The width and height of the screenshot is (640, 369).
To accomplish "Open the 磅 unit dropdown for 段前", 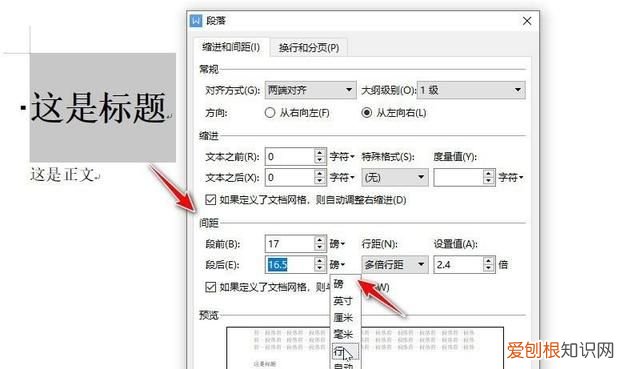I will [x=338, y=244].
